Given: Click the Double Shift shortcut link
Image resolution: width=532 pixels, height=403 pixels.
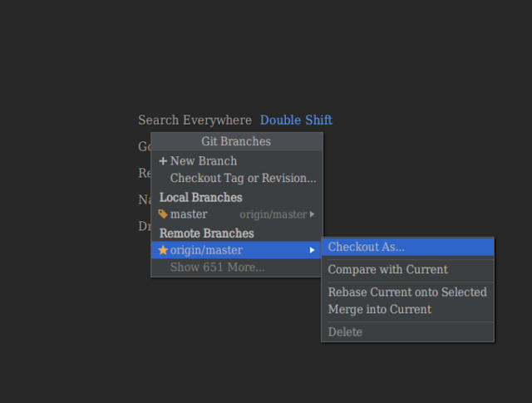Looking at the screenshot, I should point(296,120).
